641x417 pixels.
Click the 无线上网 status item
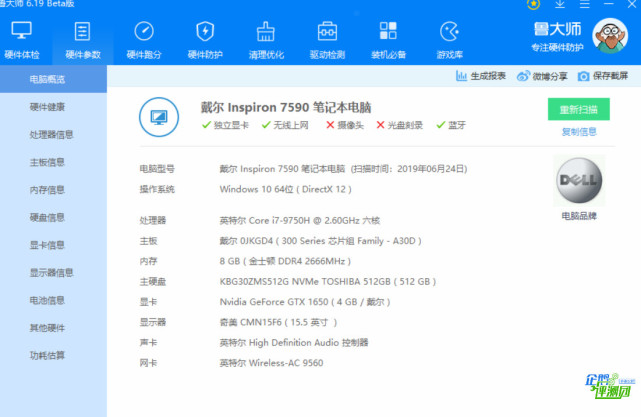(x=285, y=125)
